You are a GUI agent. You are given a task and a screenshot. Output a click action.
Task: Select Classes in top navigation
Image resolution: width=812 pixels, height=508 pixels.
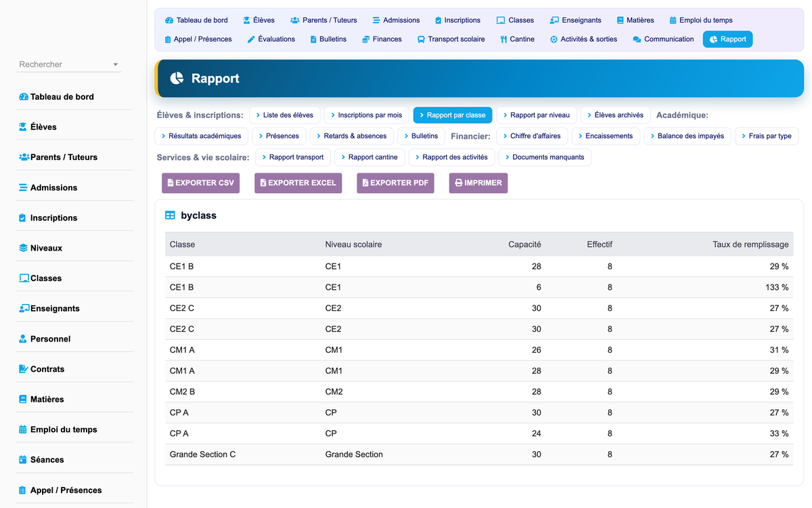[515, 20]
